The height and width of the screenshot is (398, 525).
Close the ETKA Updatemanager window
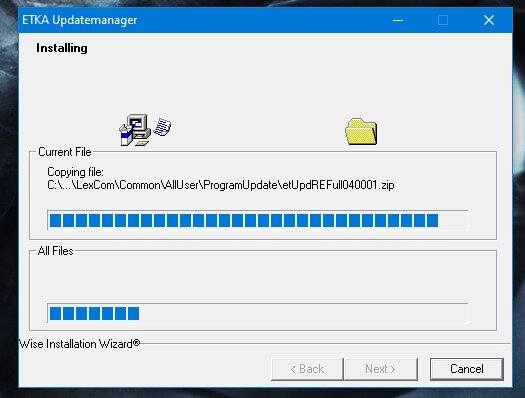pyautogui.click(x=489, y=20)
